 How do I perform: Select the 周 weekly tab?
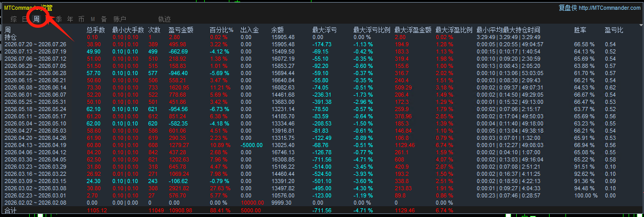(x=36, y=19)
